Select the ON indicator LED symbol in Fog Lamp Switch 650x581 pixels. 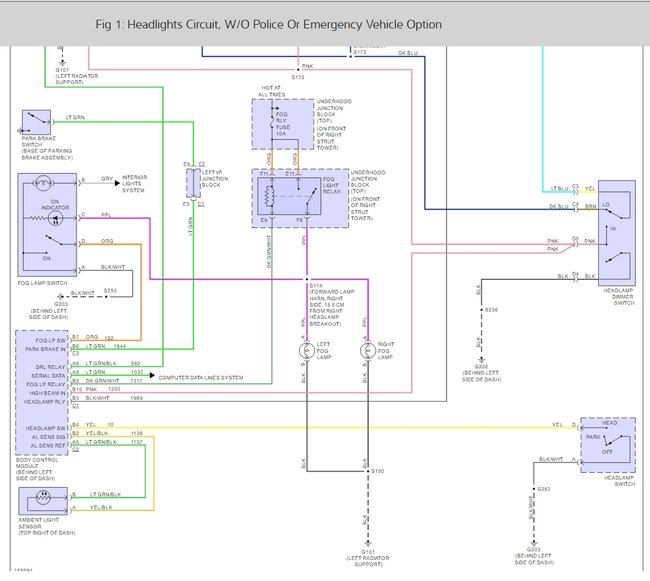55,218
